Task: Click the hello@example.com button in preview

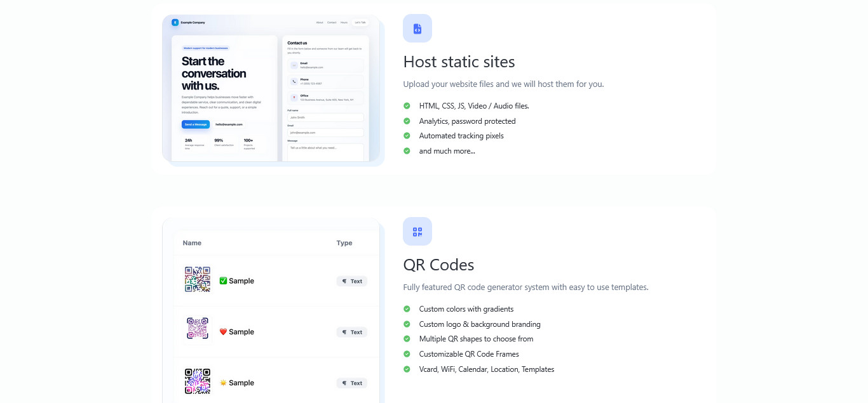Action: pyautogui.click(x=229, y=124)
